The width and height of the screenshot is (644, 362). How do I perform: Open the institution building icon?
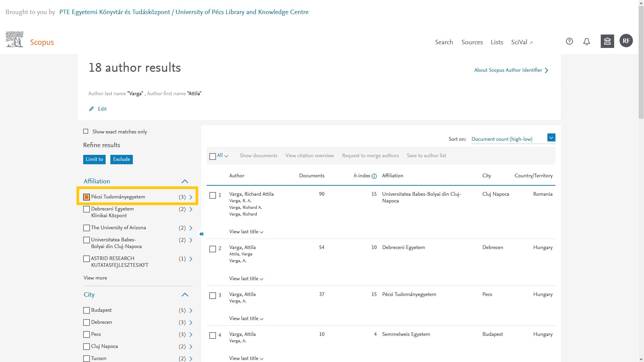[607, 41]
